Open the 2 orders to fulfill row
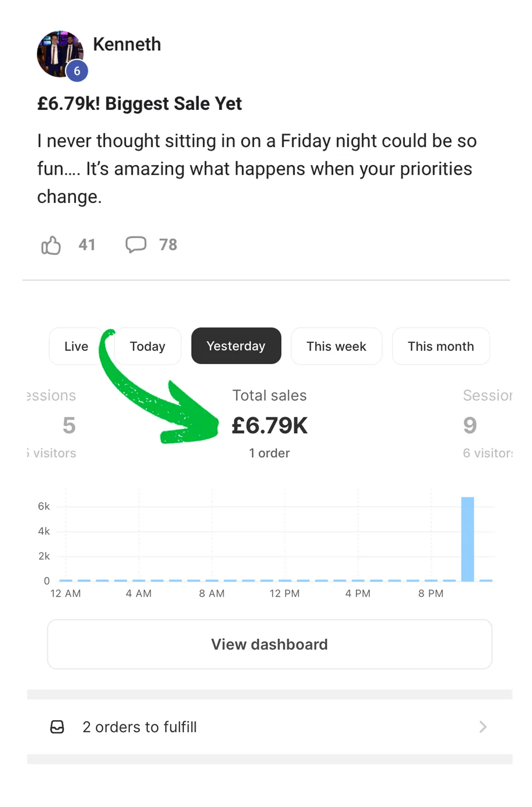532x807 pixels. [269, 727]
